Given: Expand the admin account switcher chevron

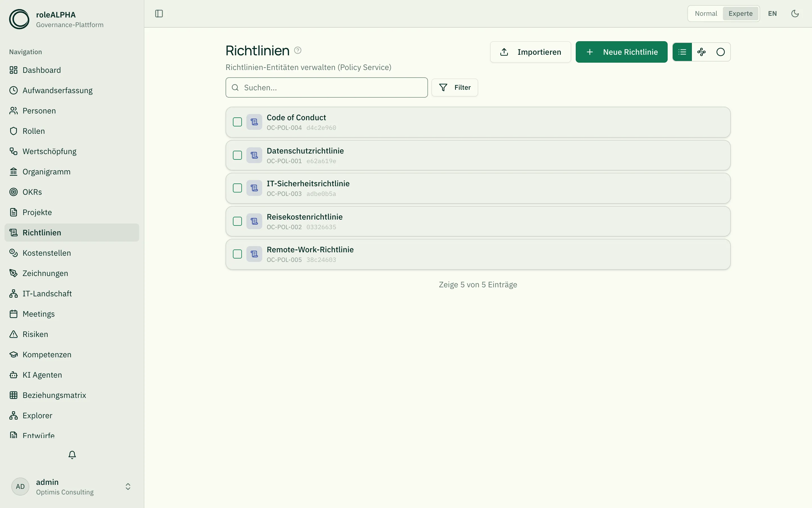Looking at the screenshot, I should pos(128,487).
